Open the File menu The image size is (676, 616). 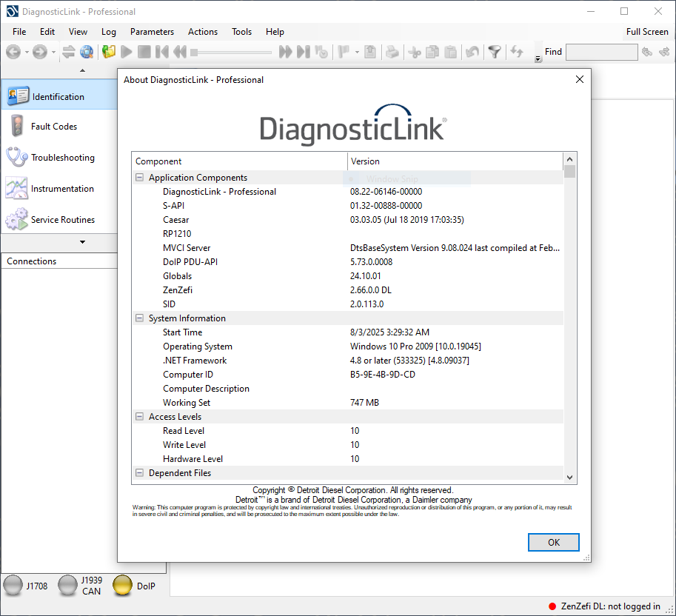[x=19, y=32]
